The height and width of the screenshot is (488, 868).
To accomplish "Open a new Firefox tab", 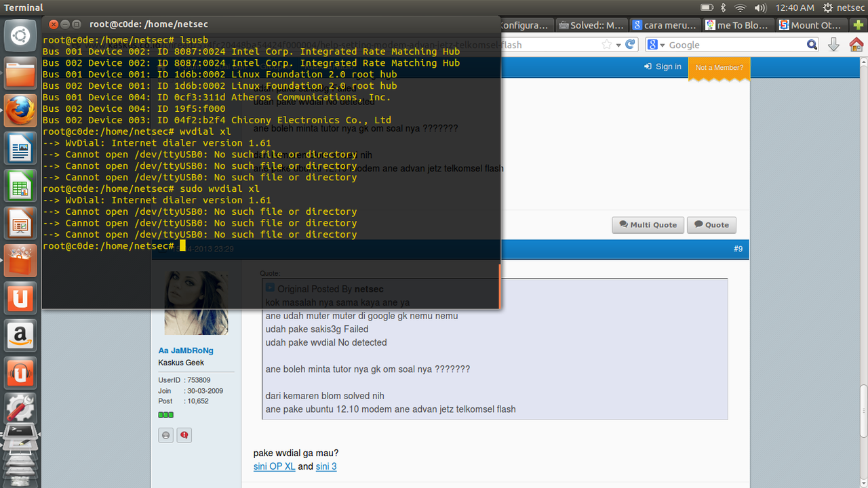I will click(x=858, y=25).
